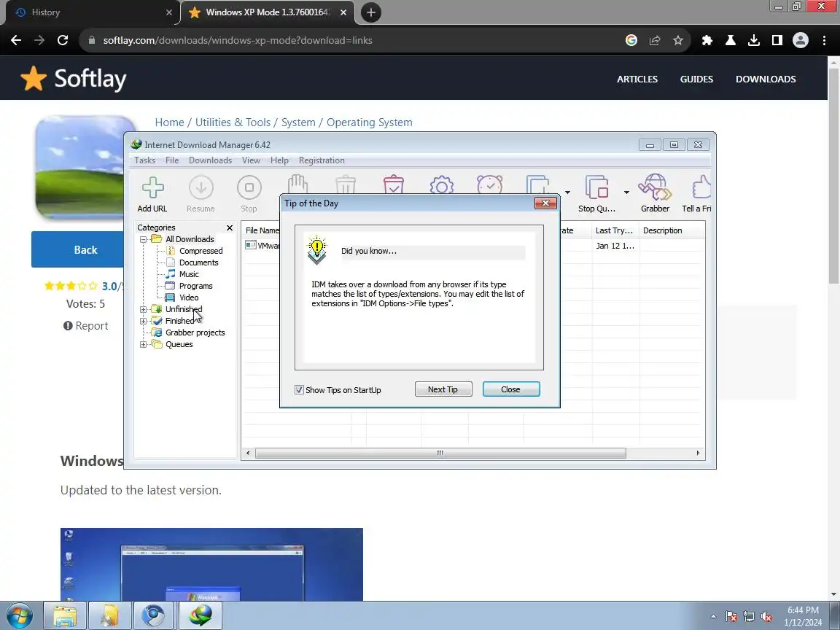
Task: Open the Tasks menu in IDM
Action: 144,160
